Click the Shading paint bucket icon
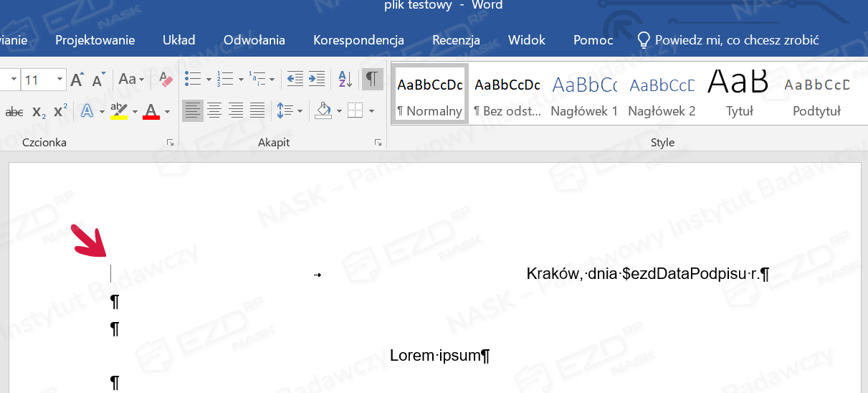Screen dimensions: 868x393 (x=323, y=111)
